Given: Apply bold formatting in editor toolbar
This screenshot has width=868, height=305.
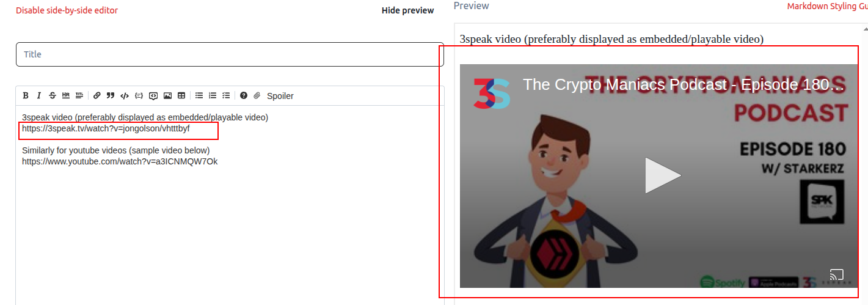Looking at the screenshot, I should click(26, 95).
